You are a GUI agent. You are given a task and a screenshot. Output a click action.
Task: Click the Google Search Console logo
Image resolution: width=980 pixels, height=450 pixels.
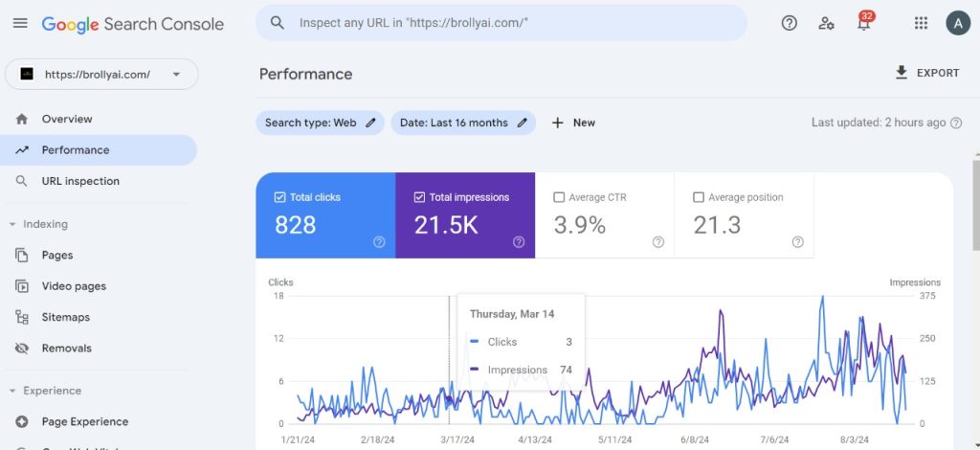tap(132, 24)
